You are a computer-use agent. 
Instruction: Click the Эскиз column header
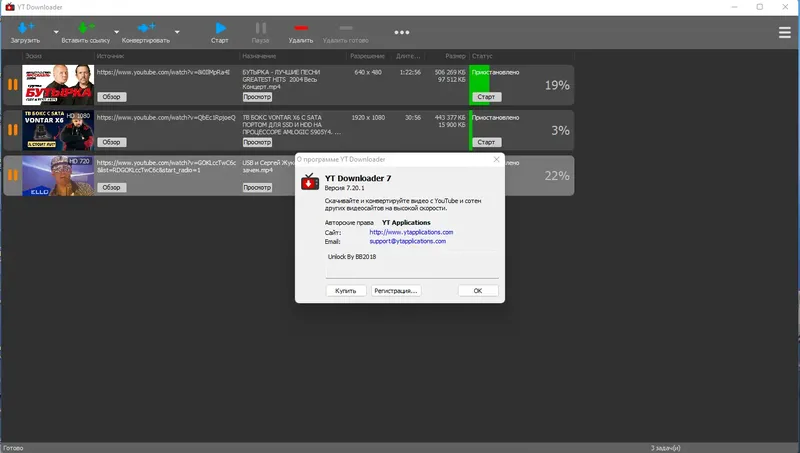point(34,56)
